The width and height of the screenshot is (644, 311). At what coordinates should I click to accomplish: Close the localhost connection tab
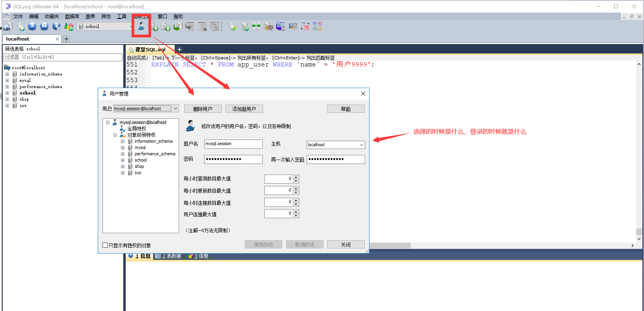pyautogui.click(x=57, y=39)
